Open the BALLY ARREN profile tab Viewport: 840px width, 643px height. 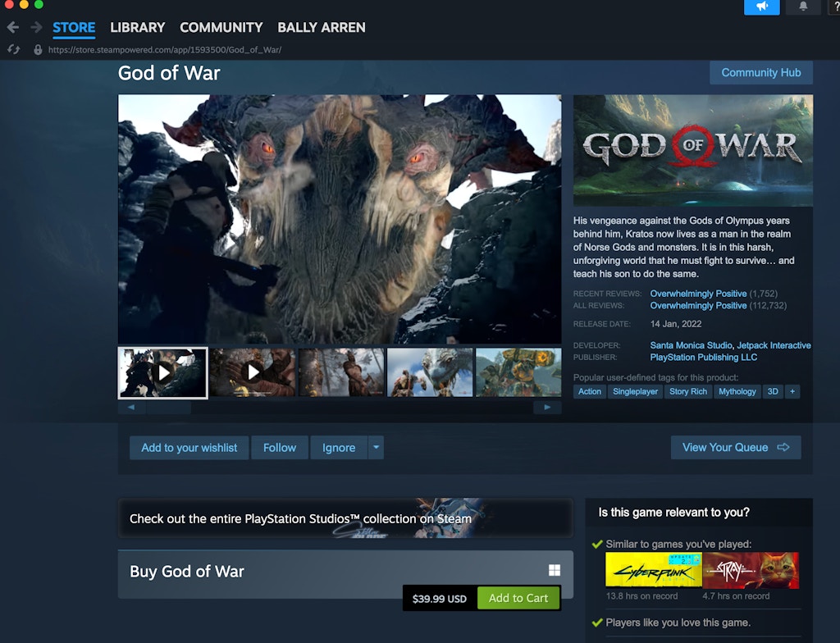click(x=322, y=27)
